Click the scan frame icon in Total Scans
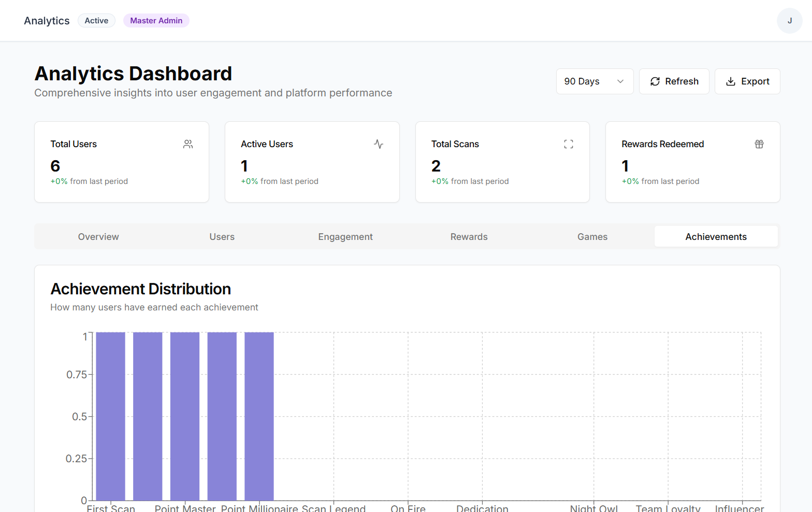The width and height of the screenshot is (812, 512). [569, 144]
